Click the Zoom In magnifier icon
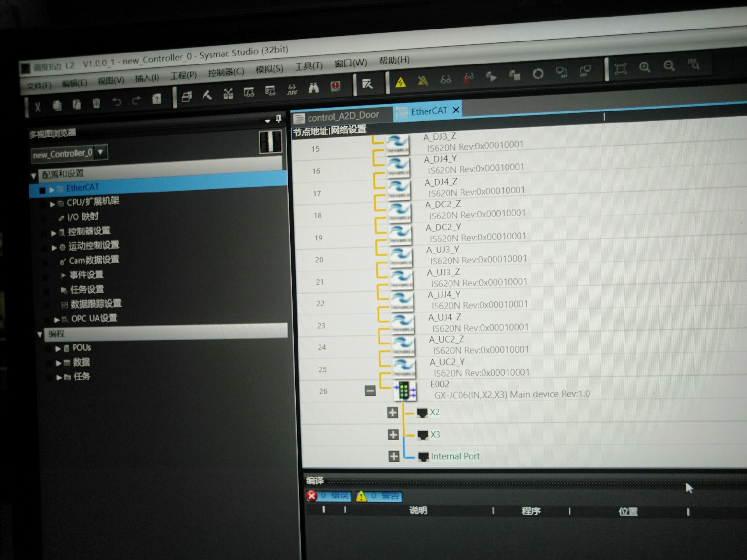Viewport: 747px width, 560px height. 645,67
